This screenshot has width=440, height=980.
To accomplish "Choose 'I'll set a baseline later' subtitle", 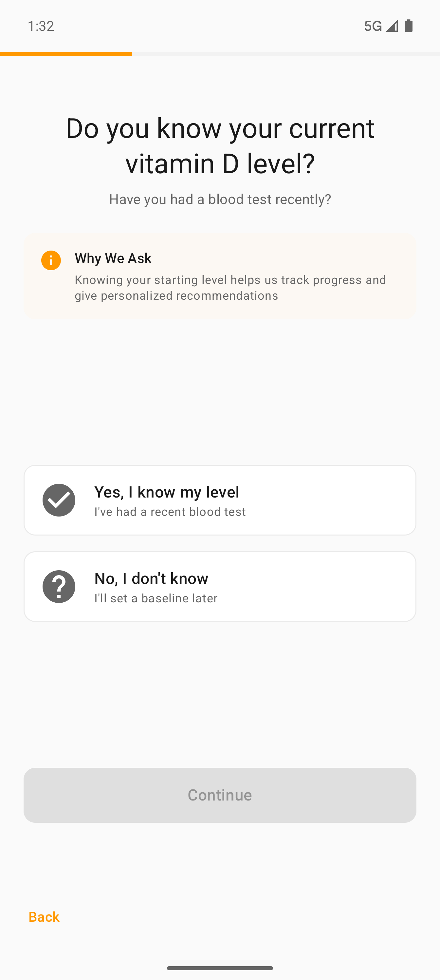I will (x=156, y=598).
